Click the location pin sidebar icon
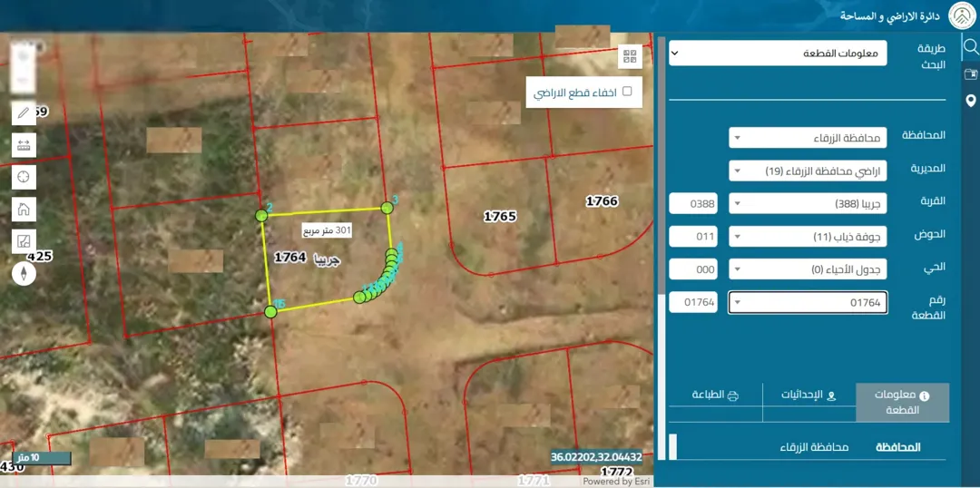 click(970, 102)
